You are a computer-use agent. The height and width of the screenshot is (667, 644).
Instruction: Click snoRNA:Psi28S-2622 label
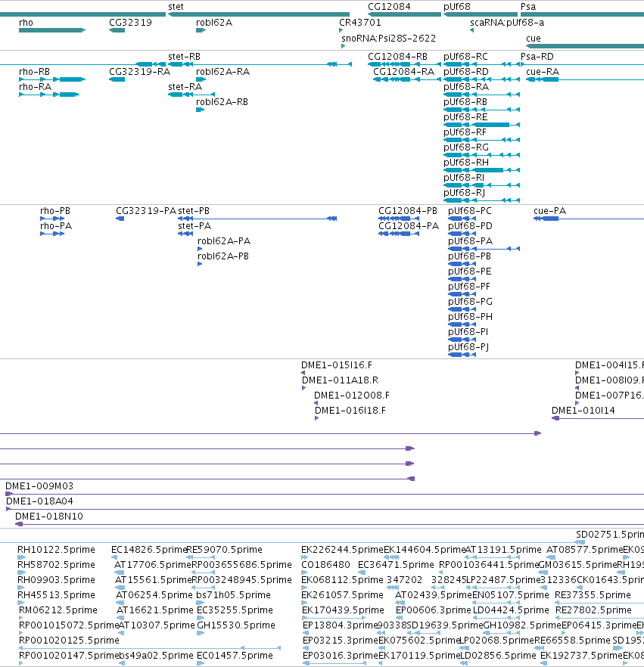(389, 39)
